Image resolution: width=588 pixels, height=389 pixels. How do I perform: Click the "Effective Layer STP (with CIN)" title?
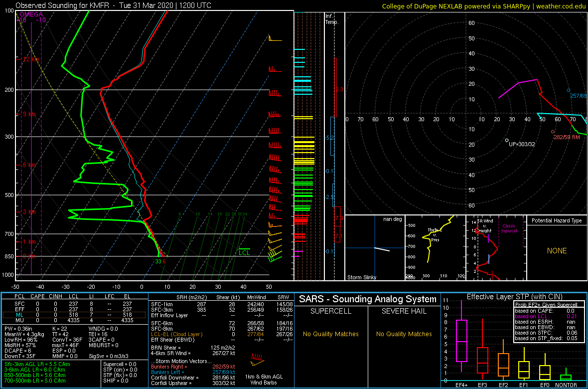click(513, 297)
